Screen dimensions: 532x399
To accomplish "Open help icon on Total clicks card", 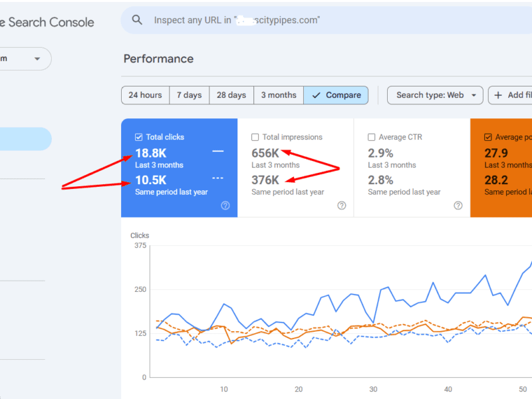I will coord(225,205).
